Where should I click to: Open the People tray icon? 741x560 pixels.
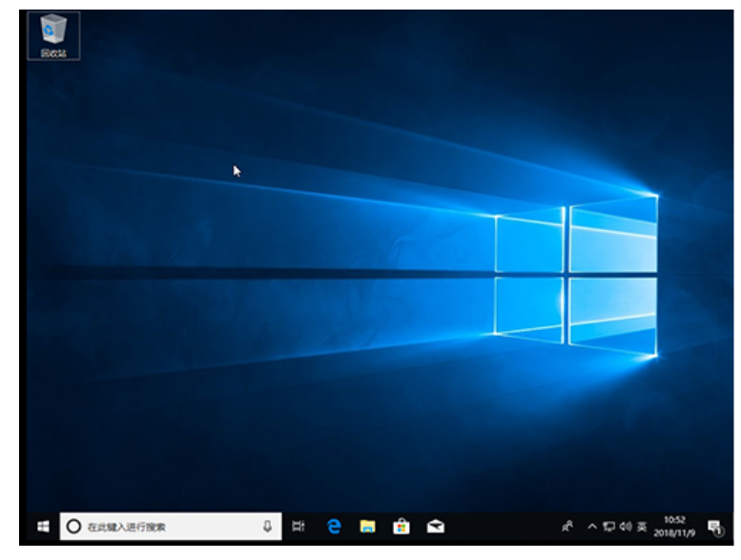tap(567, 527)
